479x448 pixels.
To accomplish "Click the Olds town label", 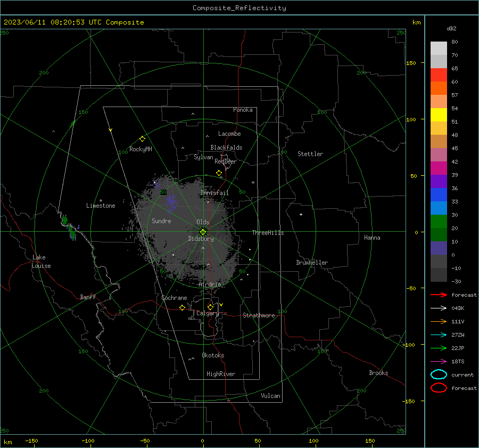I will point(203,222).
